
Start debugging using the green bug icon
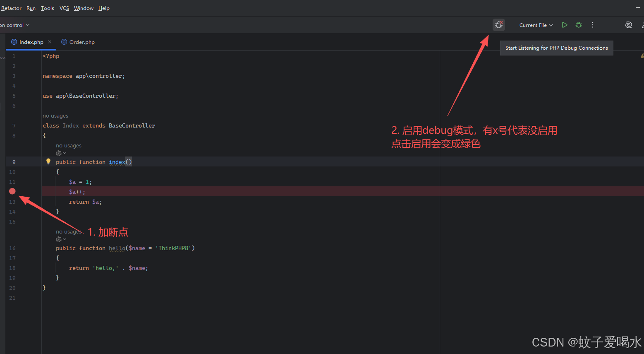578,24
